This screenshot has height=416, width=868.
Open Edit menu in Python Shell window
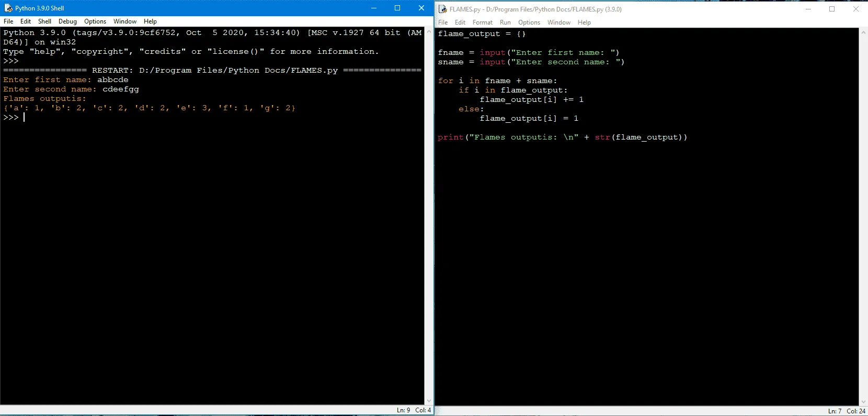26,21
